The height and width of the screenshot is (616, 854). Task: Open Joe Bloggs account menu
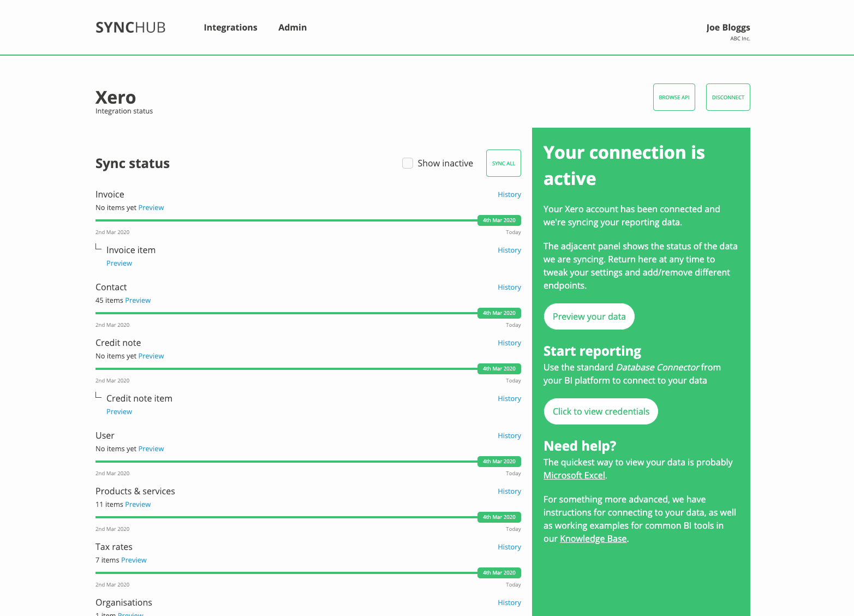coord(728,27)
